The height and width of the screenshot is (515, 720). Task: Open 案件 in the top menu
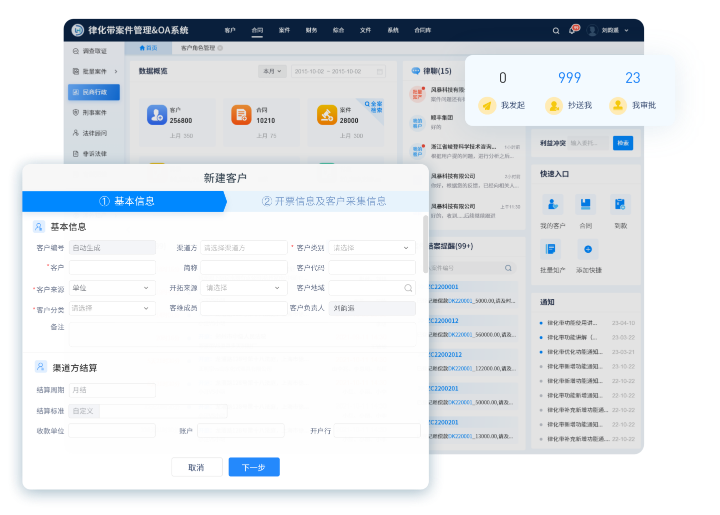click(284, 30)
